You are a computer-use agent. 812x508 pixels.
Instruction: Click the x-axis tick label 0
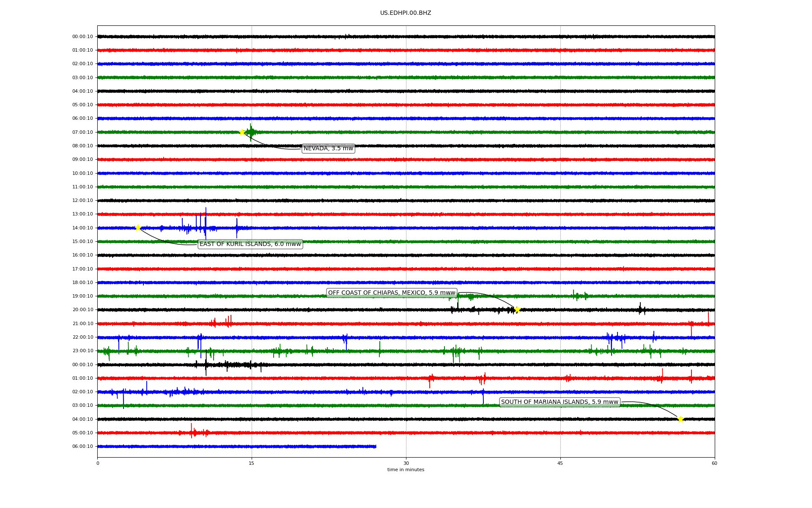[x=98, y=464]
